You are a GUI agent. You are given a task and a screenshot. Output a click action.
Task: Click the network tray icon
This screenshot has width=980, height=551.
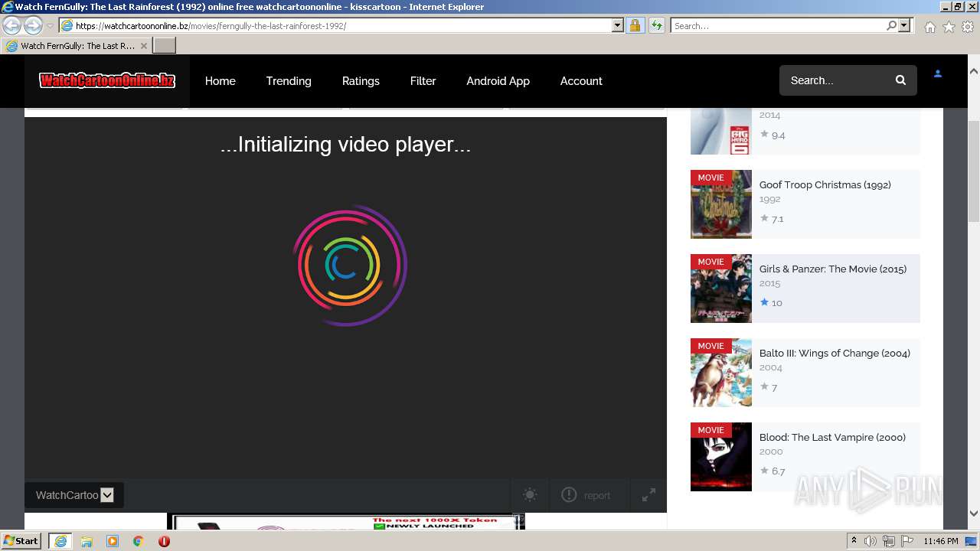point(888,541)
